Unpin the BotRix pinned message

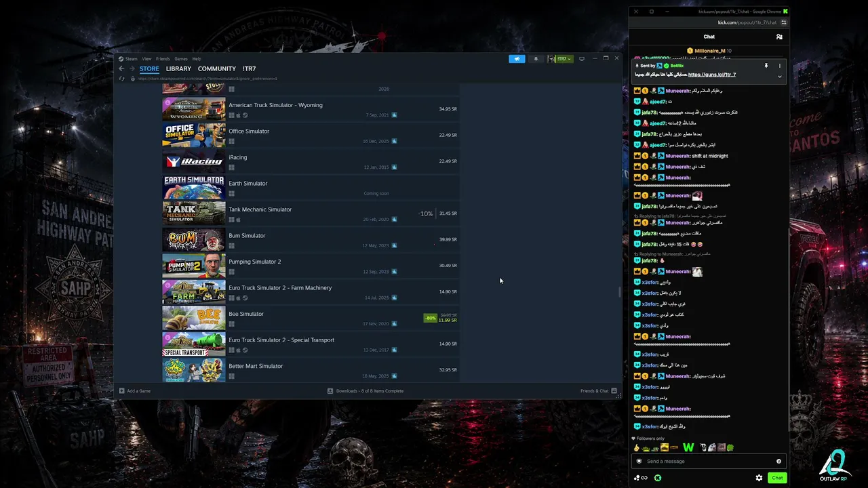click(766, 66)
